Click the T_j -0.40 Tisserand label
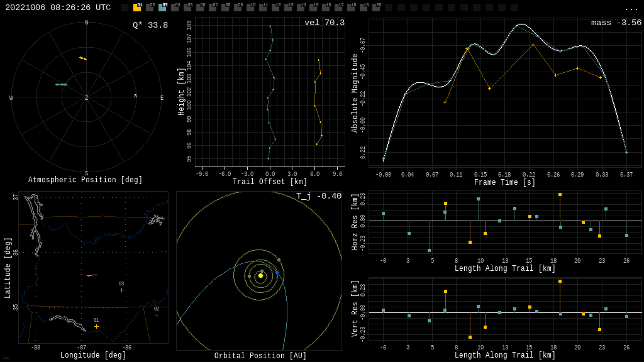 319,196
